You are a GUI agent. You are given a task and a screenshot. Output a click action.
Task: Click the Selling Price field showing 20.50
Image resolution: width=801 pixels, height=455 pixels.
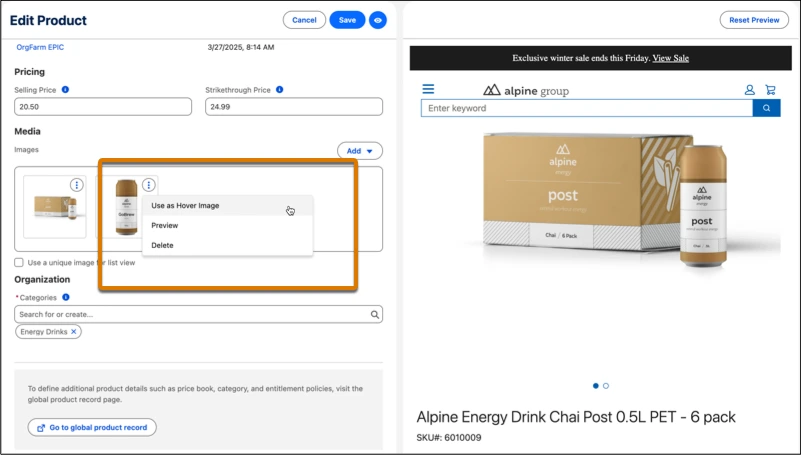coord(103,107)
